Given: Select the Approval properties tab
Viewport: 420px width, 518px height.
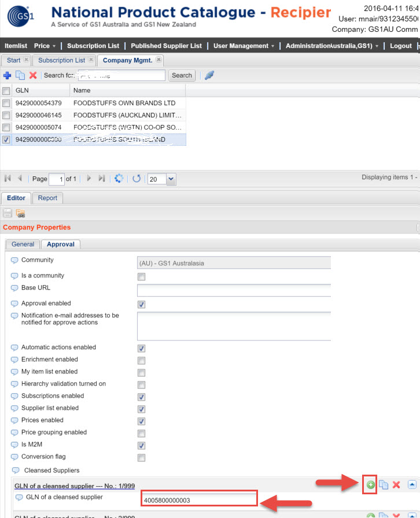Looking at the screenshot, I should [x=61, y=244].
